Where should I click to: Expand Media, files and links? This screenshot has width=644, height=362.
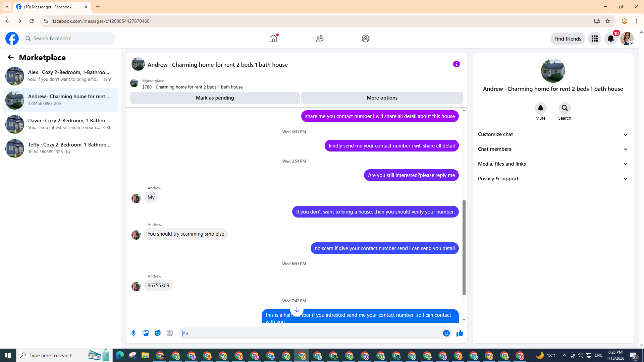coord(552,164)
